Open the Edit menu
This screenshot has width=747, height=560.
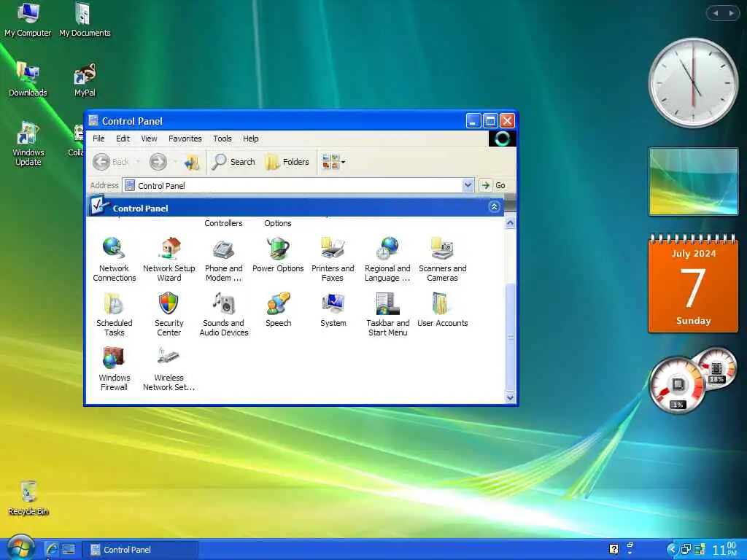[123, 139]
